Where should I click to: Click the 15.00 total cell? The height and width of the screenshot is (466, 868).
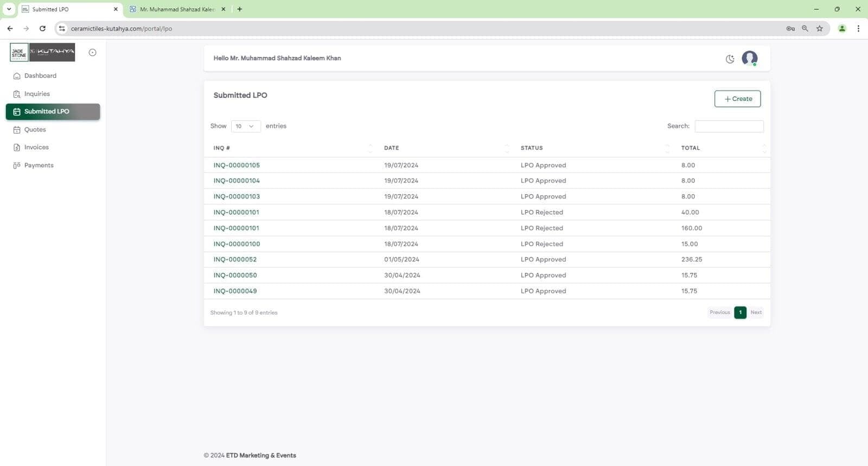(690, 244)
